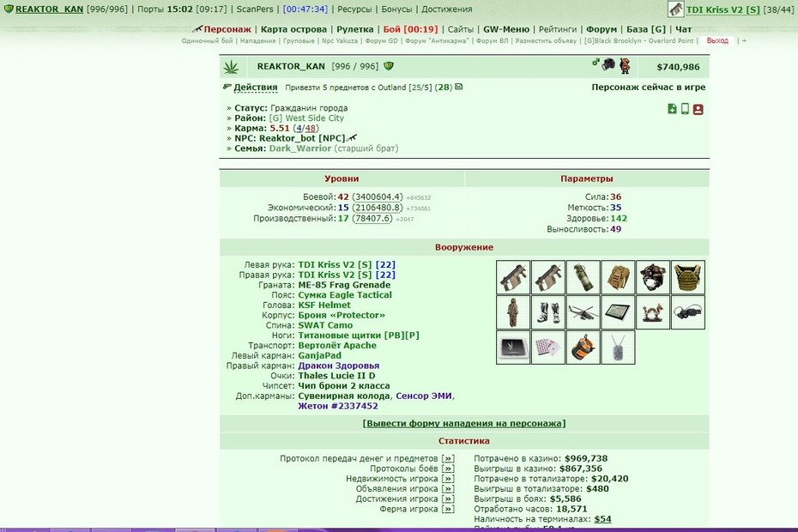Click the green add-friend icon
The image size is (798, 532).
673,109
